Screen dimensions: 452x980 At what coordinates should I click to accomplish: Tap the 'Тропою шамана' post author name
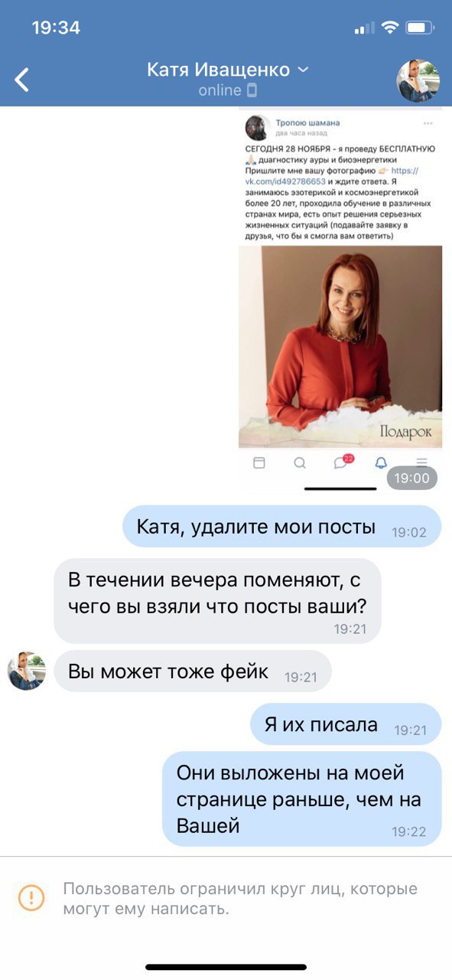(308, 122)
